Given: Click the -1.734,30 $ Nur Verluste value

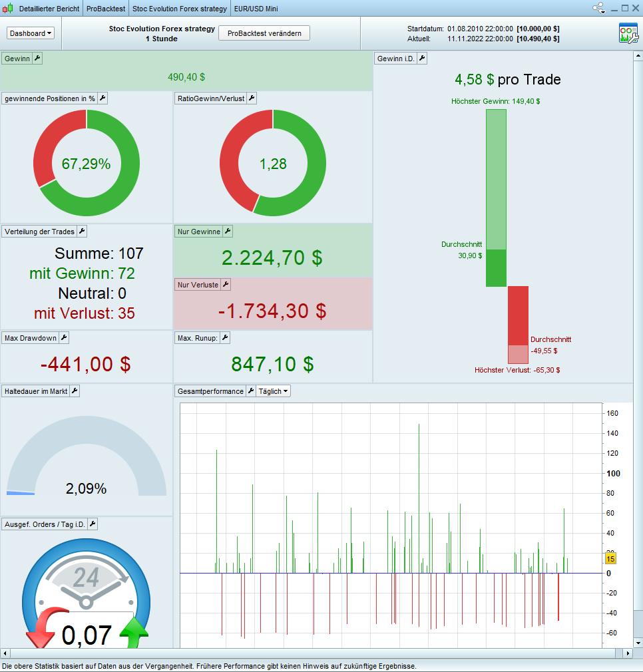Looking at the screenshot, I should [272, 311].
